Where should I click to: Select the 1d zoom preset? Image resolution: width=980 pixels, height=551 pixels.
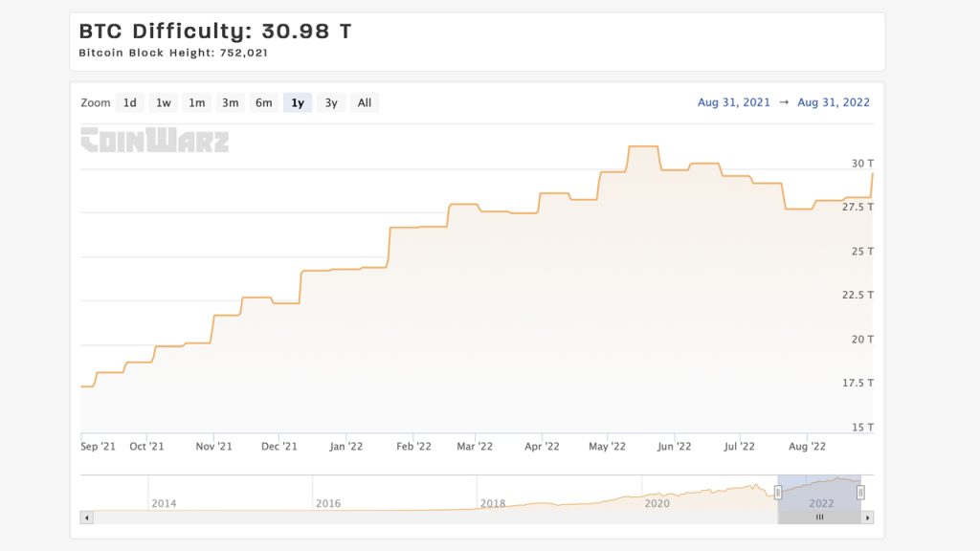point(129,102)
